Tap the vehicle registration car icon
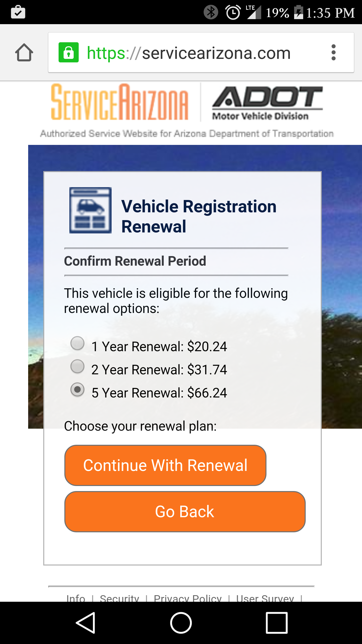The image size is (362, 644). 90,210
